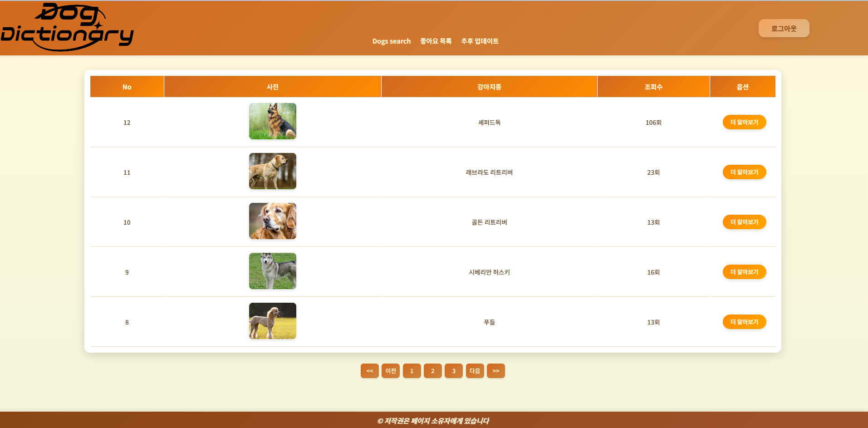This screenshot has width=868, height=428.
Task: Jump to last page with >> button
Action: (495, 371)
